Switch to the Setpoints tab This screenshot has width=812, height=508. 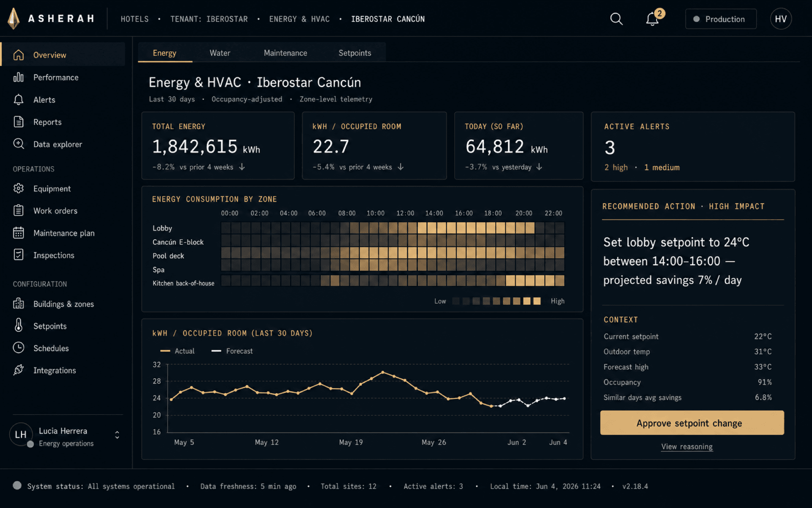pos(355,53)
